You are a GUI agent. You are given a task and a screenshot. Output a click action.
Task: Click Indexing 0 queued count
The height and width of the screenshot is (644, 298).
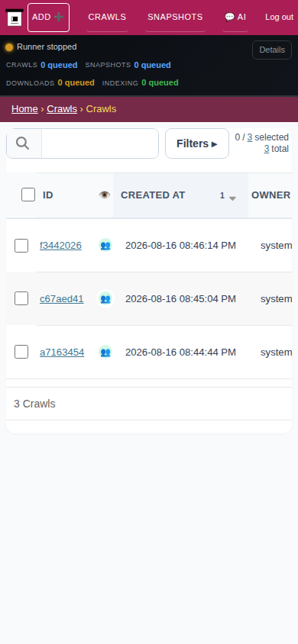160,82
